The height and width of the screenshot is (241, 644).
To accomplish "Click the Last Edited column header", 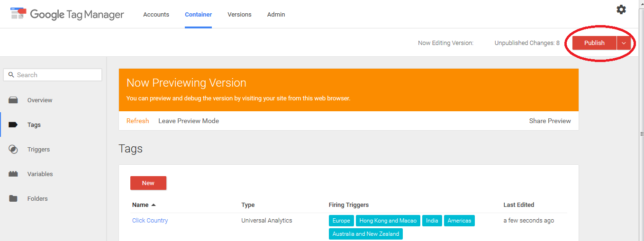I will pyautogui.click(x=518, y=205).
